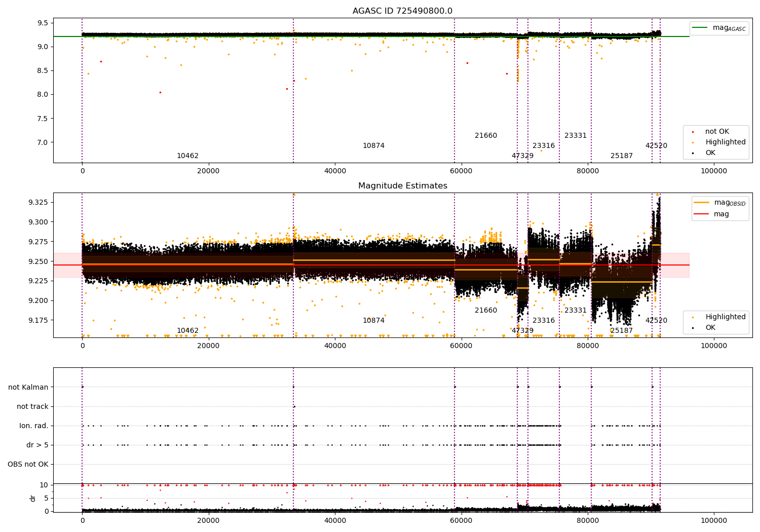Click the 9.325 y-axis tick label
Image resolution: width=760 pixels, height=532 pixels.
39,203
